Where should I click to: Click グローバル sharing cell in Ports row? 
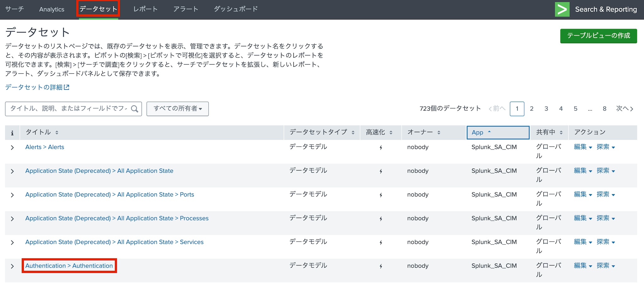[549, 199]
